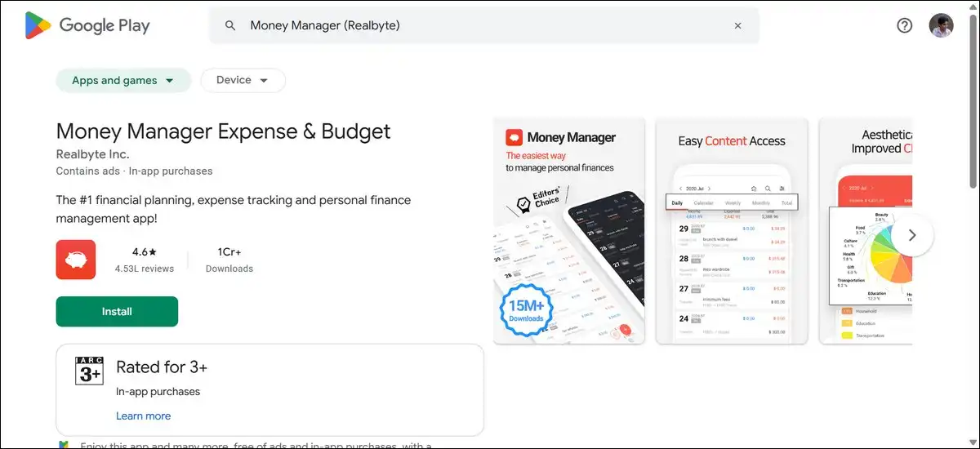This screenshot has height=449, width=980.
Task: Click Learn more about the content rating
Action: click(144, 416)
